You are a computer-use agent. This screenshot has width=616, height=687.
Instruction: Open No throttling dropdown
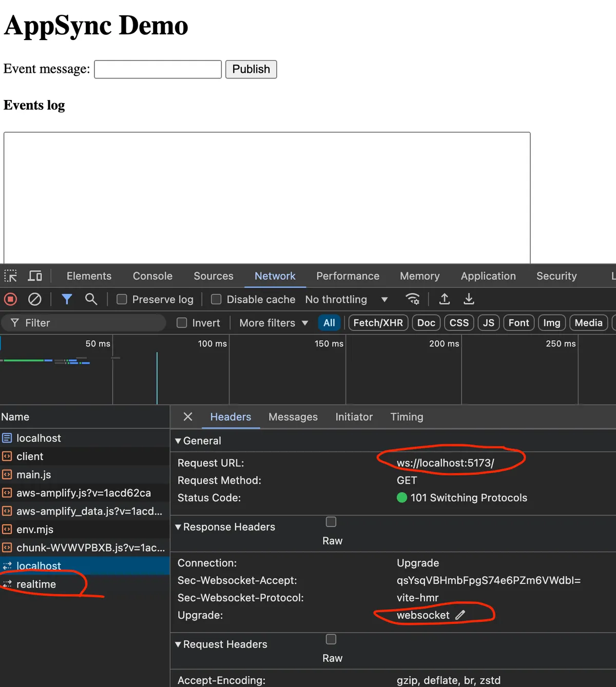tap(346, 299)
